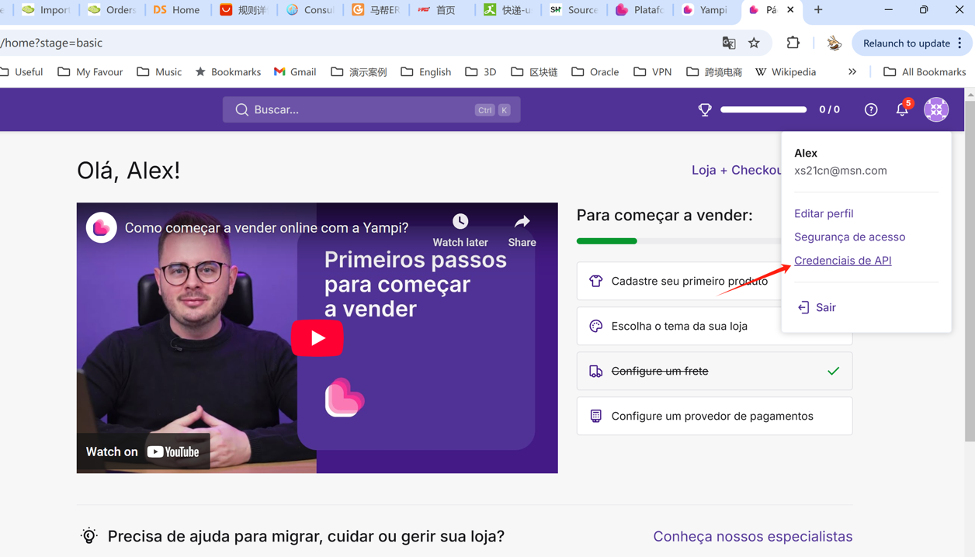Viewport: 977px width, 558px height.
Task: Click the translate page icon in address bar
Action: [728, 43]
